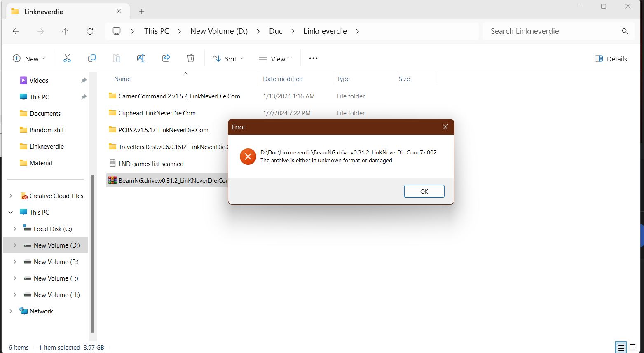Open the View dropdown menu
Image resolution: width=644 pixels, height=353 pixels.
pyautogui.click(x=275, y=59)
